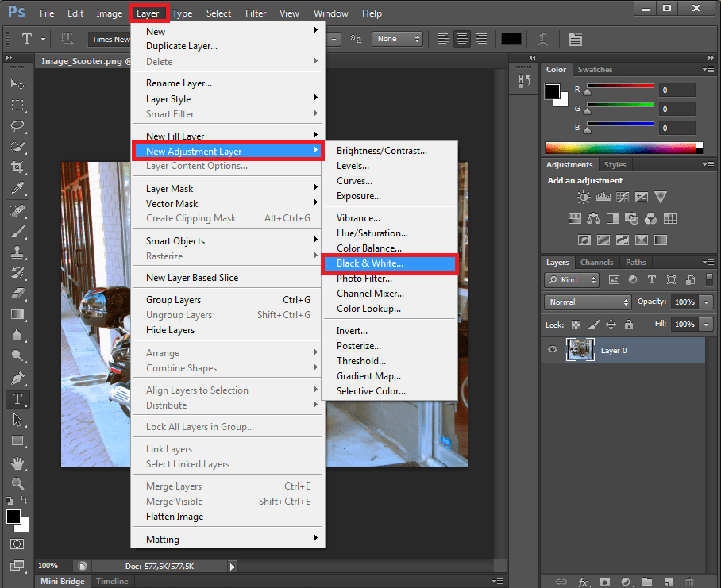721x588 pixels.
Task: Click the text color swatch in options bar
Action: [511, 39]
